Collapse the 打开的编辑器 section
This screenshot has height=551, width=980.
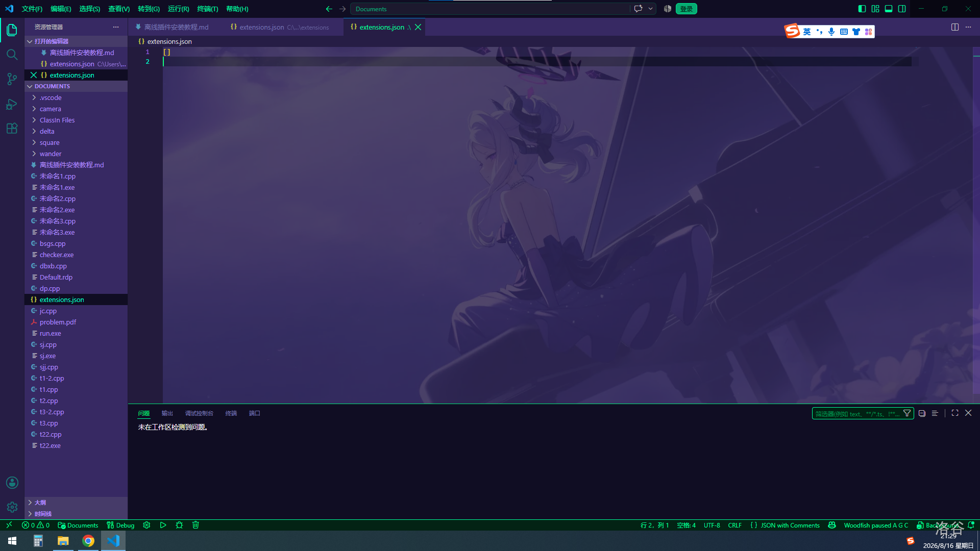click(76, 41)
